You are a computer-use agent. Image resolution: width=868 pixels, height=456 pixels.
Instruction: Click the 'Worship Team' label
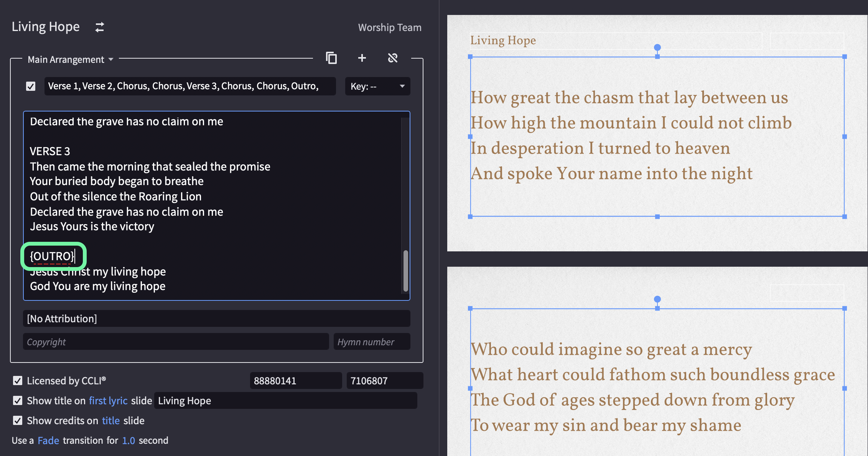[x=390, y=28]
